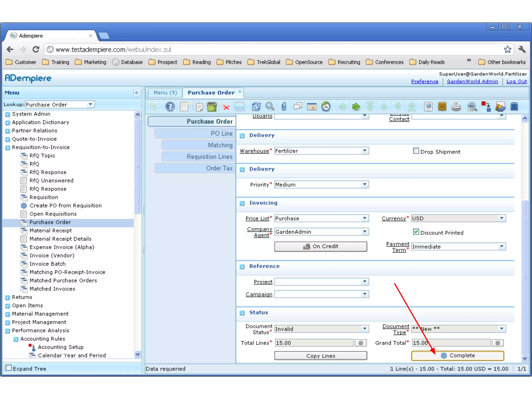532x399 pixels.
Task: Click the Copy Record toolbar icon
Action: click(198, 107)
